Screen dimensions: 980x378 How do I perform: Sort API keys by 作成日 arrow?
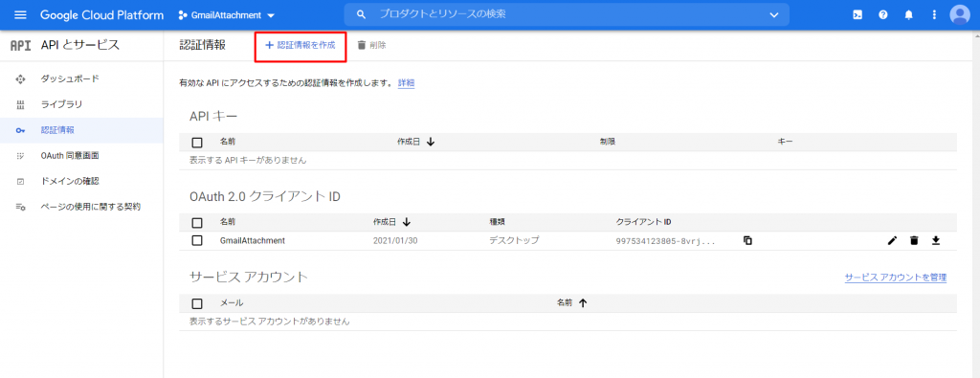click(430, 142)
